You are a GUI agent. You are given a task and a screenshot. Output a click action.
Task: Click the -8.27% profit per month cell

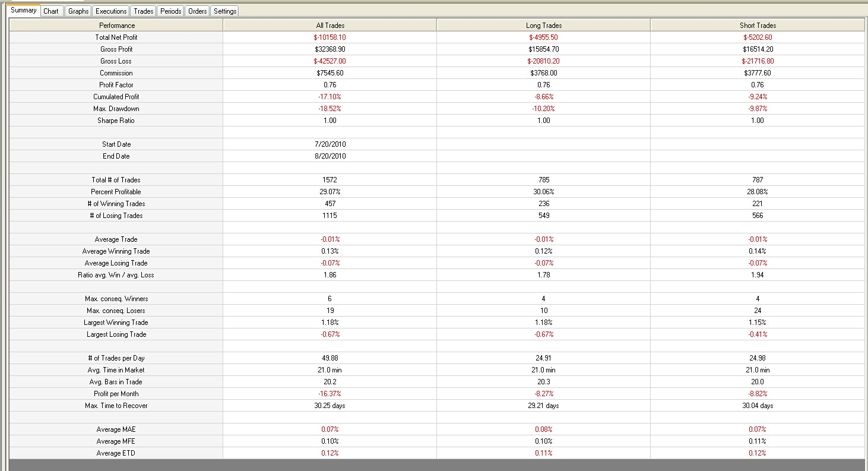pos(543,394)
